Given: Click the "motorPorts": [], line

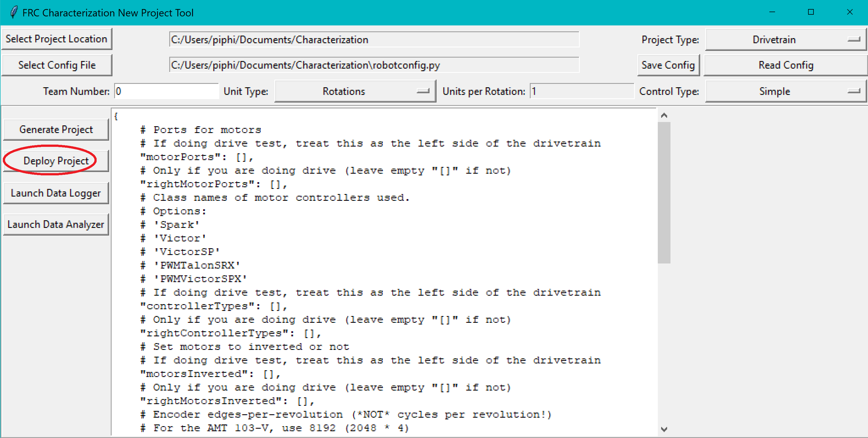Looking at the screenshot, I should [196, 157].
